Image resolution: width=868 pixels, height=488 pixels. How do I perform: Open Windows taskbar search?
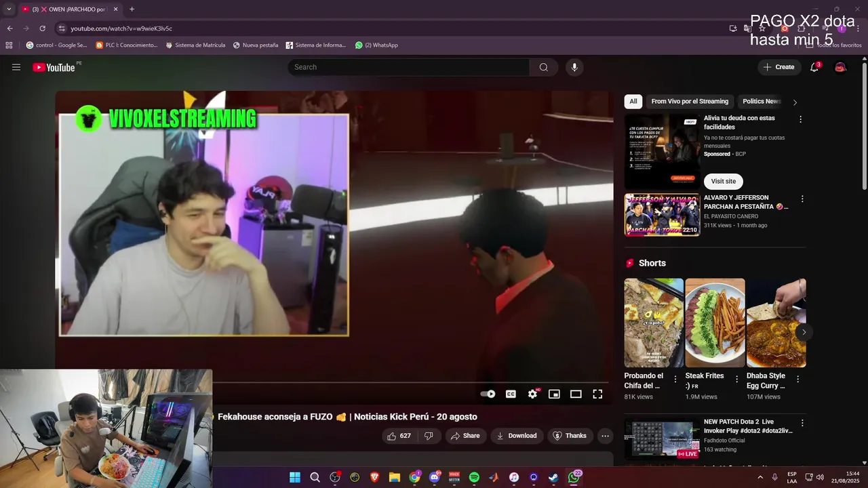point(315,477)
